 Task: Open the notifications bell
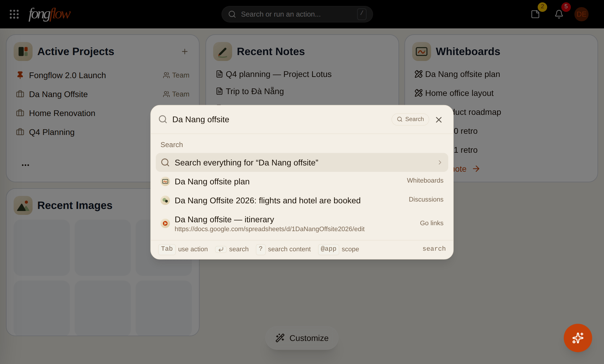click(x=559, y=14)
